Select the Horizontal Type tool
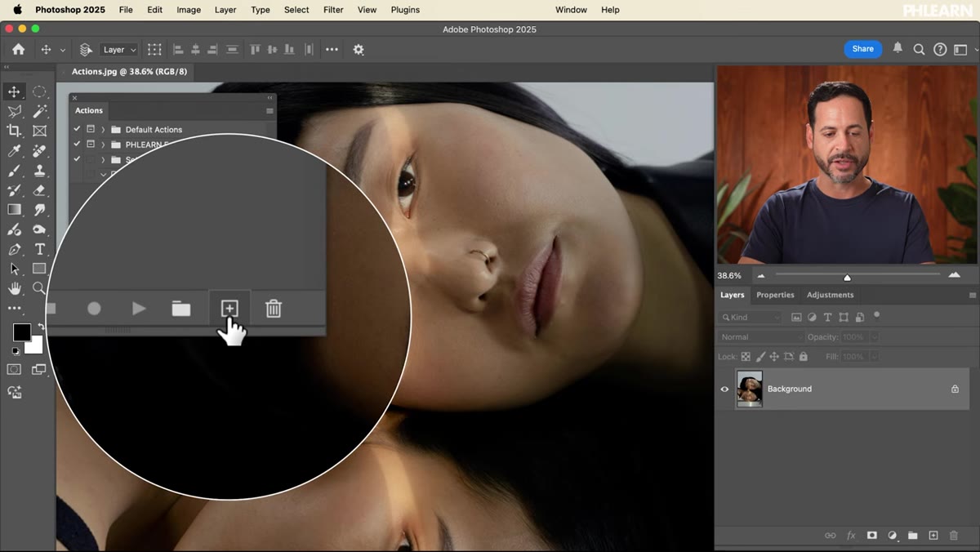980x552 pixels. (x=39, y=249)
